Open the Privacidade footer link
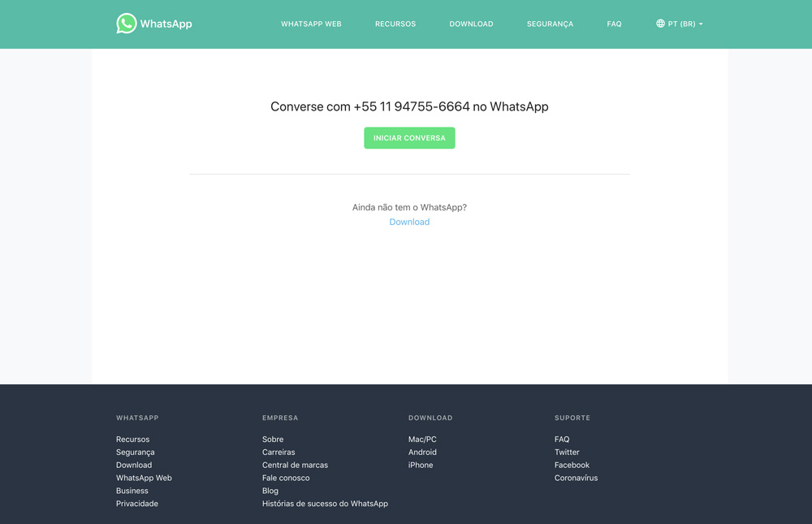812x524 pixels. [x=136, y=503]
